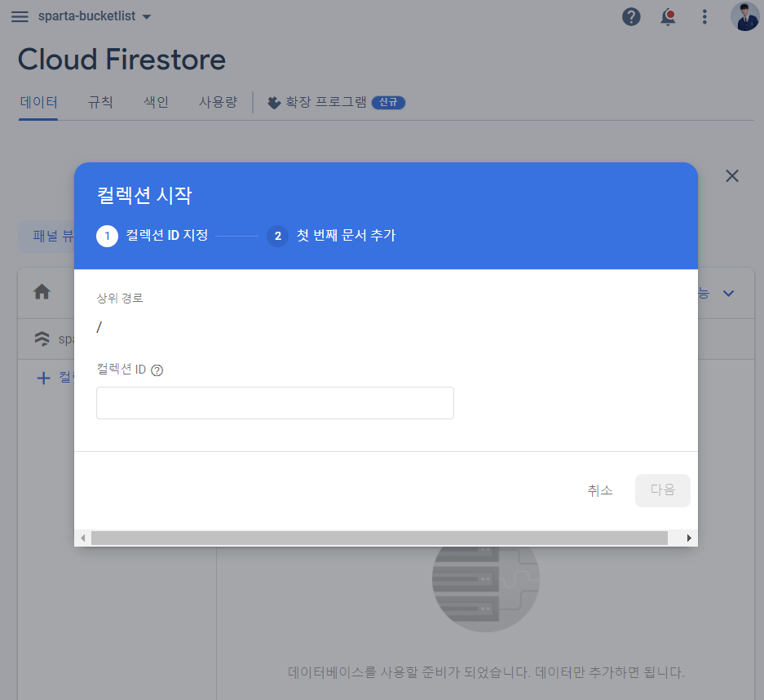Click the server illustration image

tap(485, 589)
